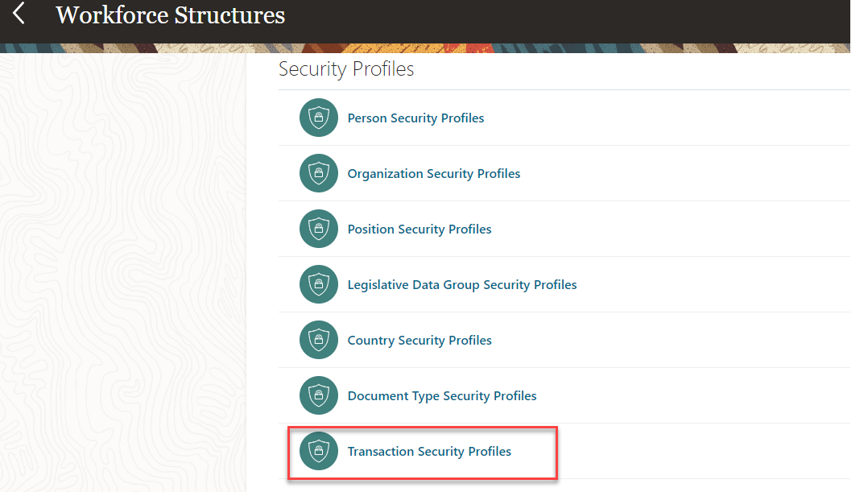The image size is (868, 492).
Task: Click the Workforce Structures page title
Action: click(170, 14)
